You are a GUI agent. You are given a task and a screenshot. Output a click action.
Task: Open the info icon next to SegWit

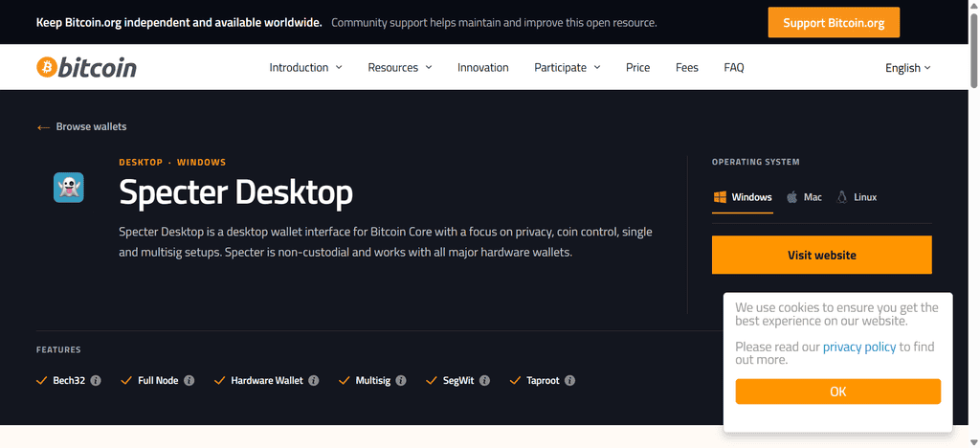484,381
